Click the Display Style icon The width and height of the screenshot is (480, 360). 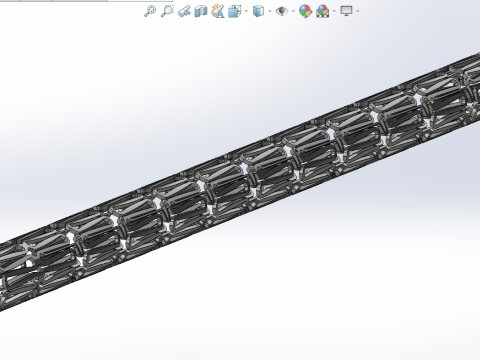(x=258, y=11)
